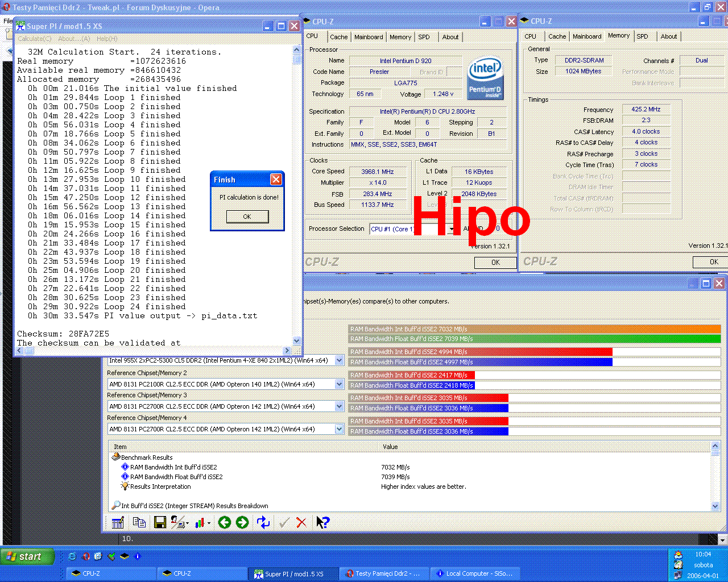Image resolution: width=728 pixels, height=582 pixels.
Task: Click the Intel Pentium D logo in CPU-Z
Action: point(485,78)
